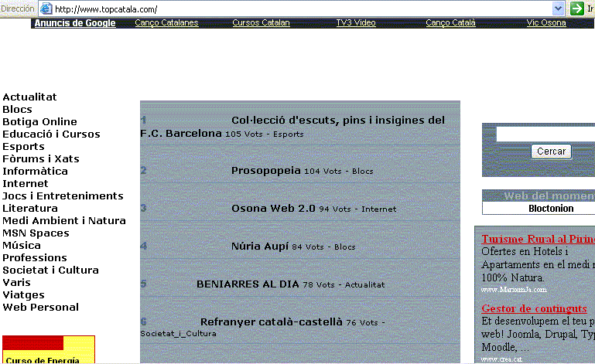Open the address bar history dropdown
Screen dimensions: 595x364
click(x=558, y=9)
